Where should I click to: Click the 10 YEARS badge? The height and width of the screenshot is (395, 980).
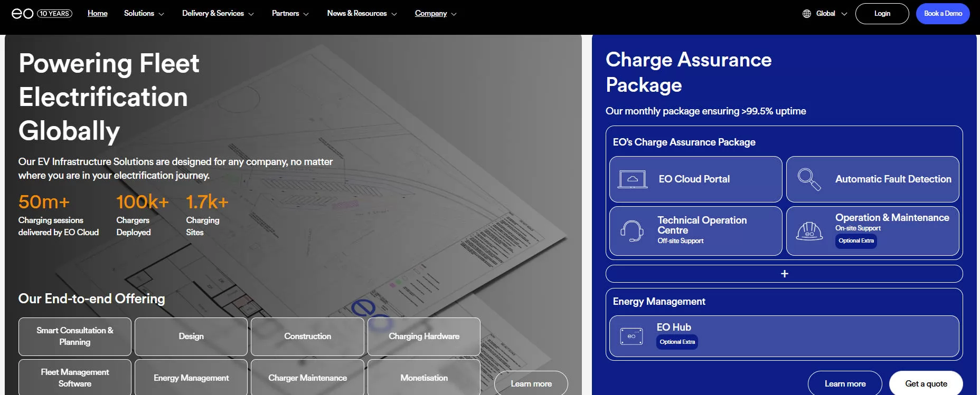54,14
